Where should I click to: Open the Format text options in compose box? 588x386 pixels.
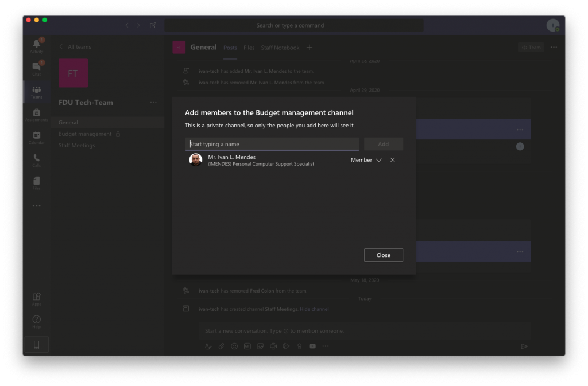[x=208, y=346]
